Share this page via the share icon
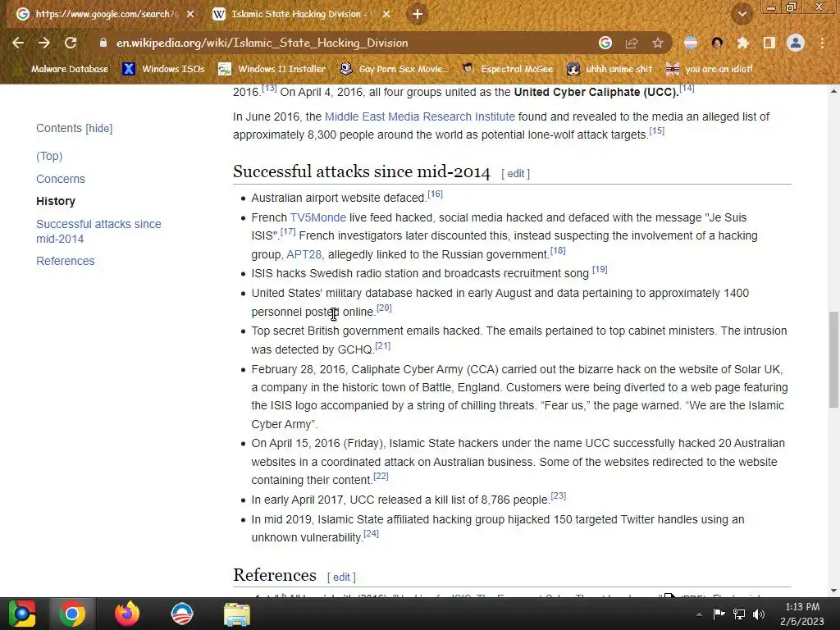This screenshot has height=630, width=840. pos(632,43)
